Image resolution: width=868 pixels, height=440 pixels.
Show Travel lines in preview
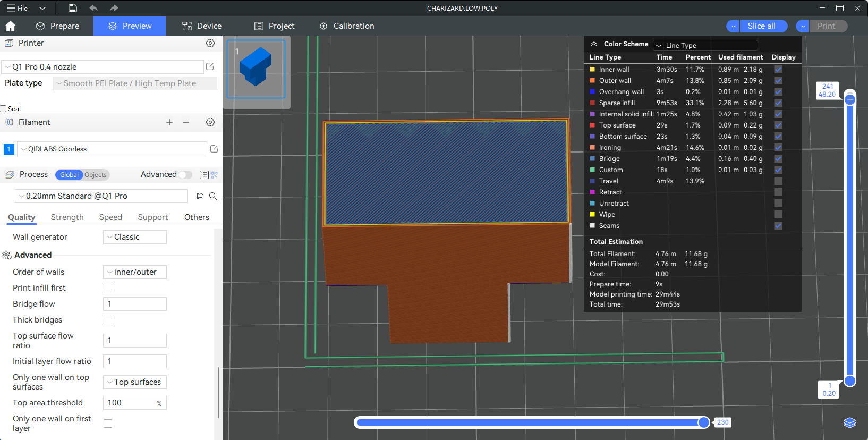778,181
